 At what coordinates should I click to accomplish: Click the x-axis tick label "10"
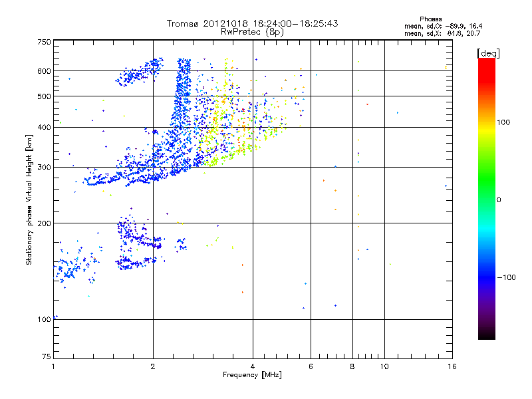click(x=384, y=366)
